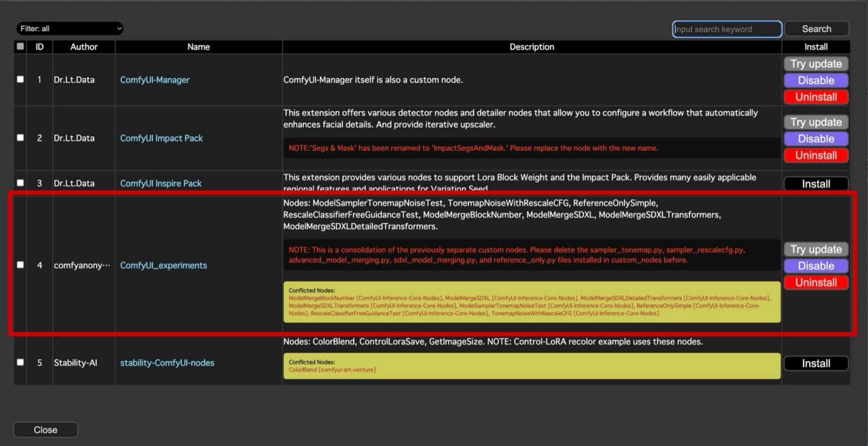This screenshot has width=868, height=446.
Task: Click Close at the bottom
Action: (45, 429)
